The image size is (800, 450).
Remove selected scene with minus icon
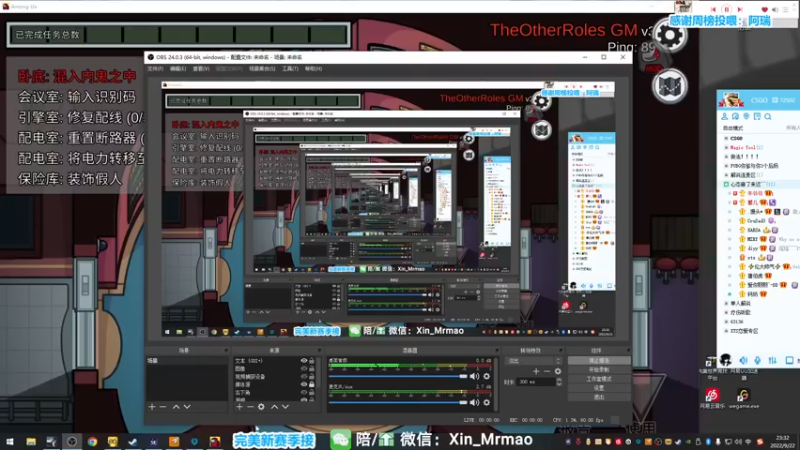163,407
